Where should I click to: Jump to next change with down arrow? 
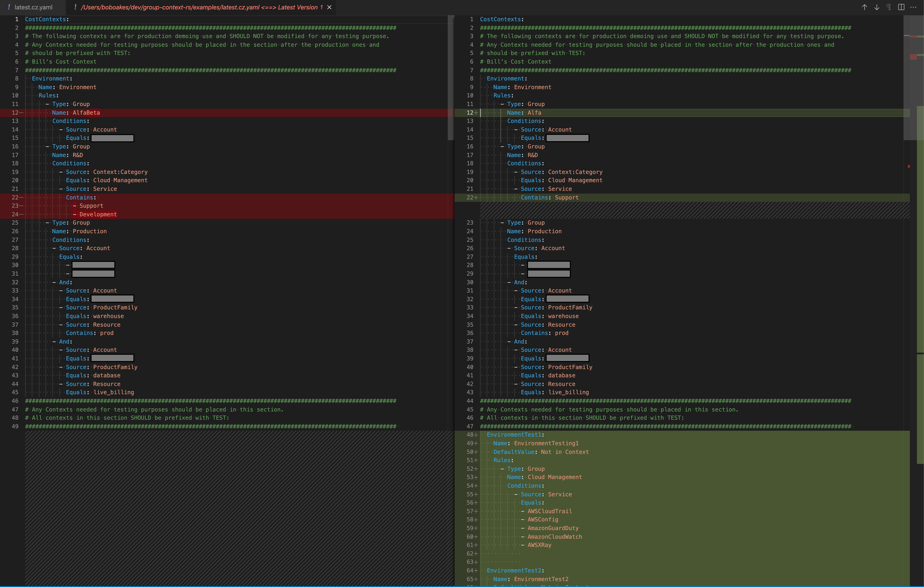(x=876, y=7)
